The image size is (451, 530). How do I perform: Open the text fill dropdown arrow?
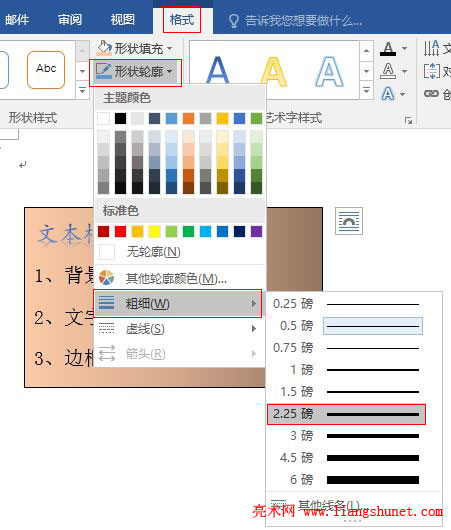tap(404, 49)
